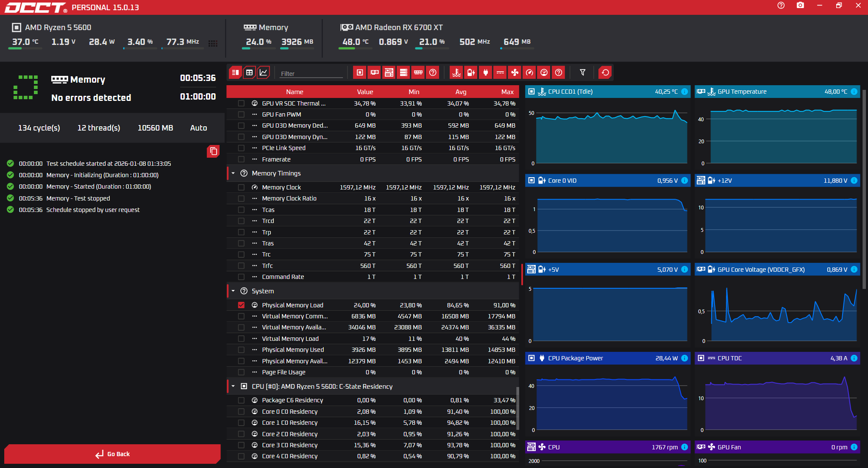Image resolution: width=868 pixels, height=468 pixels.
Task: Click the +5V graph header
Action: point(607,270)
